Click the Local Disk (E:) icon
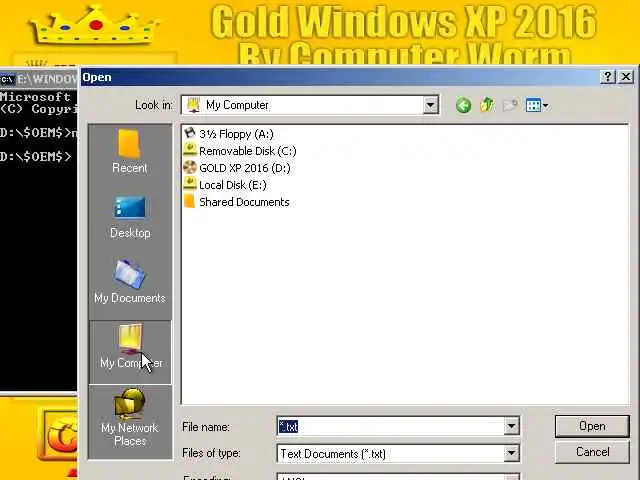640x480 pixels. coord(190,184)
